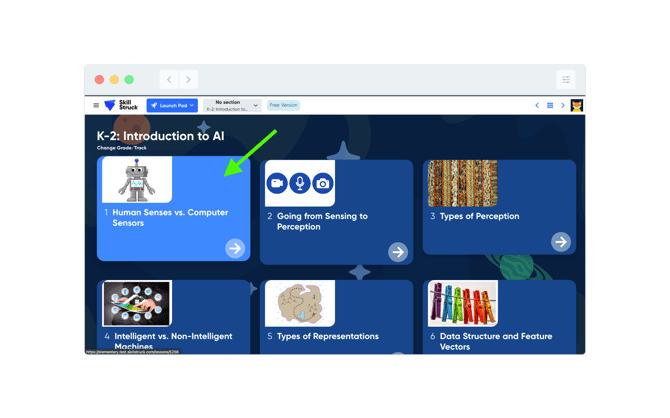670x418 pixels.
Task: Click the arrow button on lesson 1 card
Action: tap(235, 248)
